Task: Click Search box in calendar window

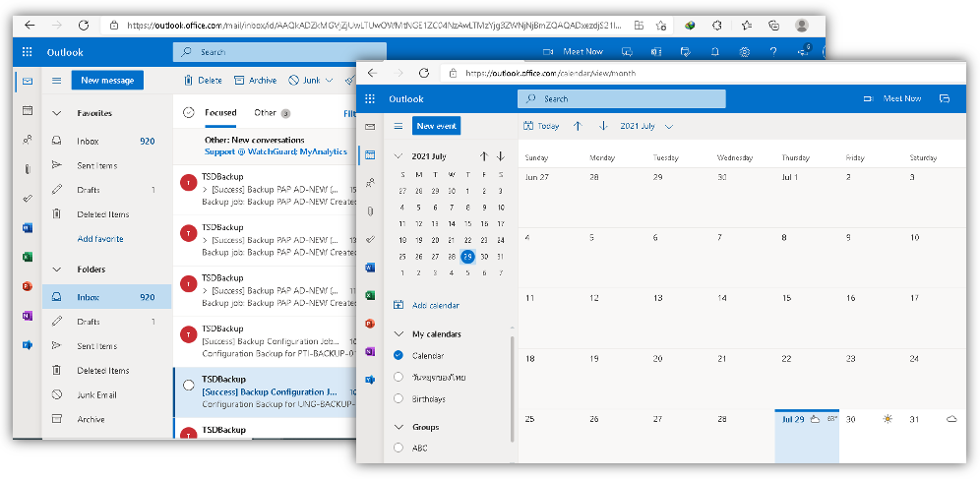Action: (622, 98)
